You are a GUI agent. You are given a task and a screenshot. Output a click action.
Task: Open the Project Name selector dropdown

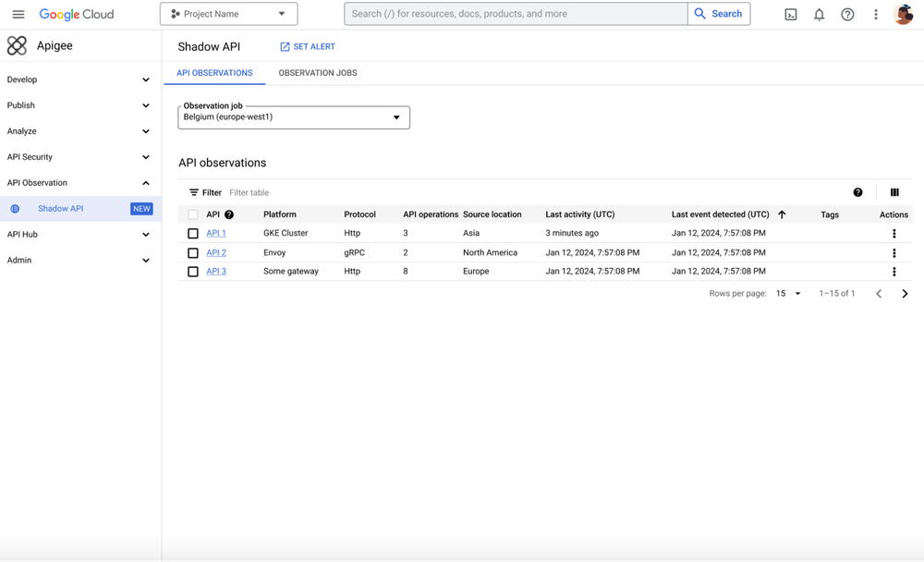pyautogui.click(x=228, y=14)
